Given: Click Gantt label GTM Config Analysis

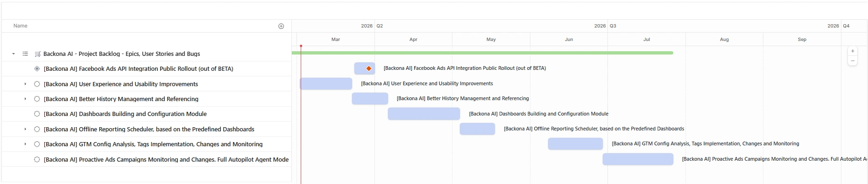Looking at the screenshot, I should pyautogui.click(x=706, y=144).
